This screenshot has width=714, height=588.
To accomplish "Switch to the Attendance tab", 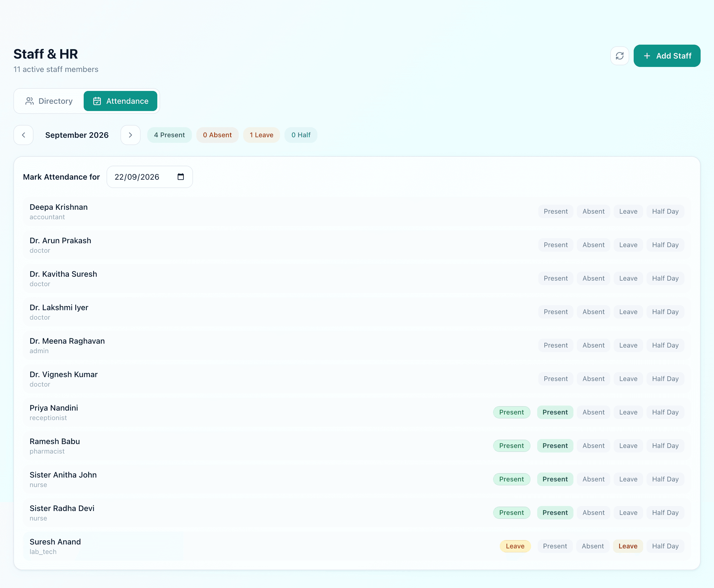I will point(120,101).
